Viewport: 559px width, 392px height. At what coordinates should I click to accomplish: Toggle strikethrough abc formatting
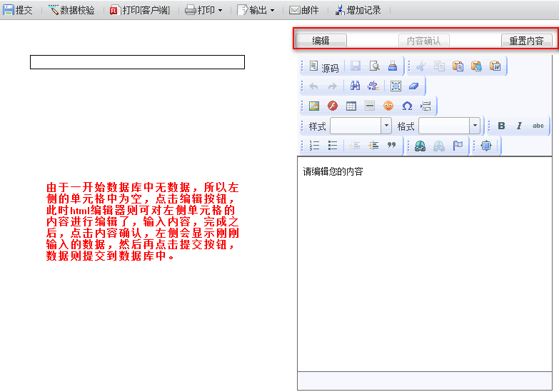click(x=538, y=126)
